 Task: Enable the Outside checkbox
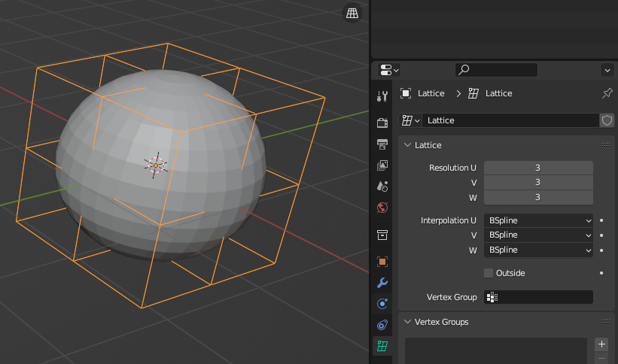489,273
